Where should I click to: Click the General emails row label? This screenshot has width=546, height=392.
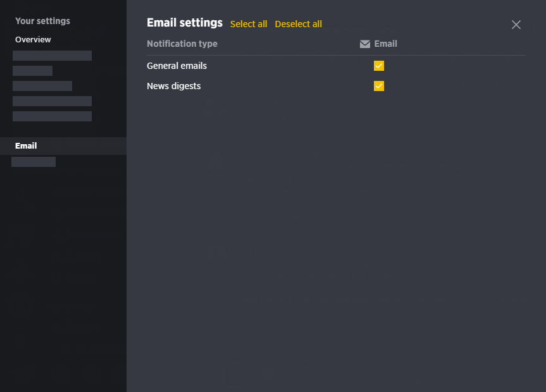[x=177, y=66]
